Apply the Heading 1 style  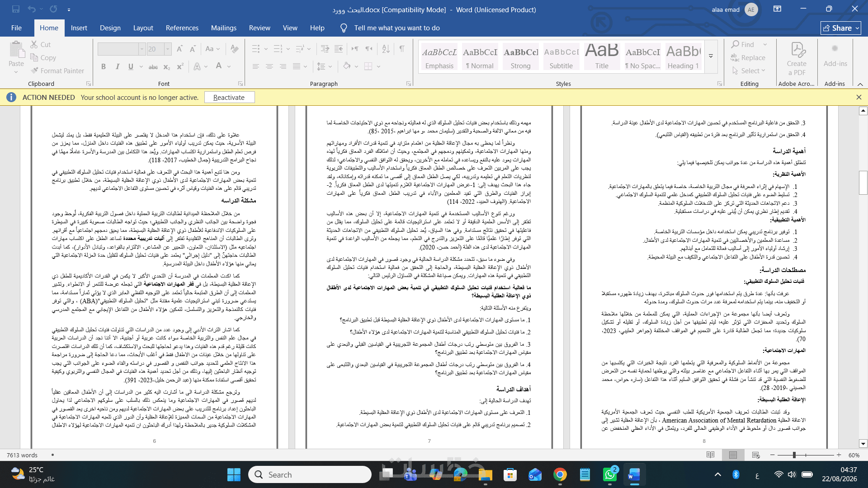point(683,56)
